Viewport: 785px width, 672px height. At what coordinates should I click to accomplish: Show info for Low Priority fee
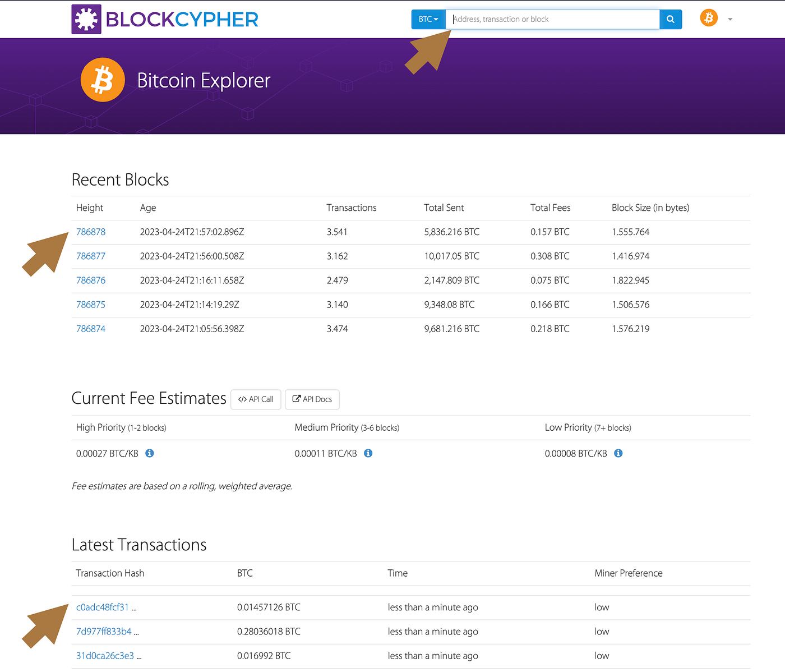tap(618, 453)
